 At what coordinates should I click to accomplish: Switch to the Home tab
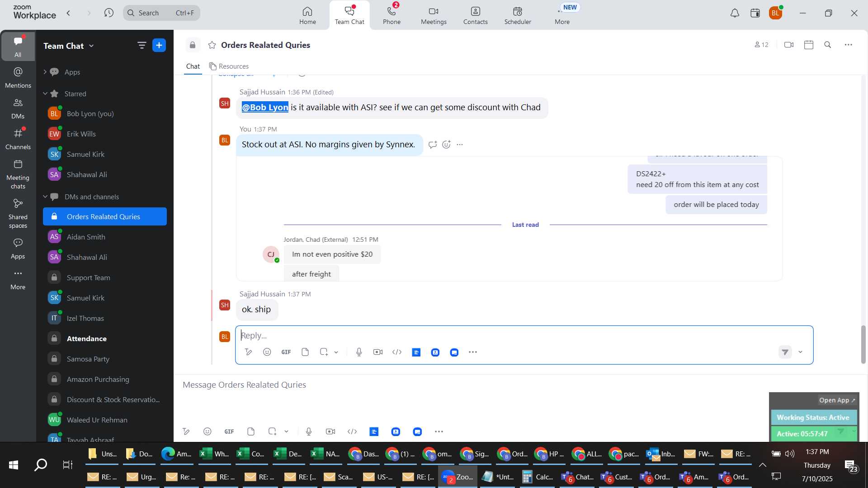[x=307, y=15]
